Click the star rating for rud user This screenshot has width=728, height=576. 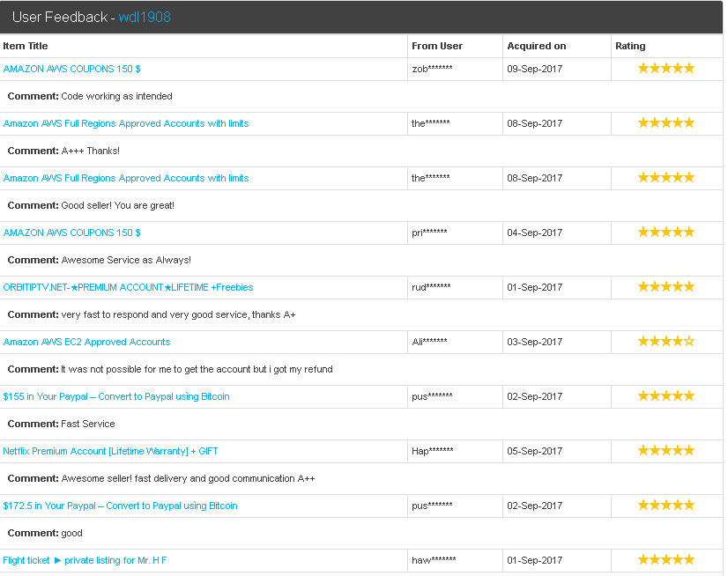(x=666, y=287)
